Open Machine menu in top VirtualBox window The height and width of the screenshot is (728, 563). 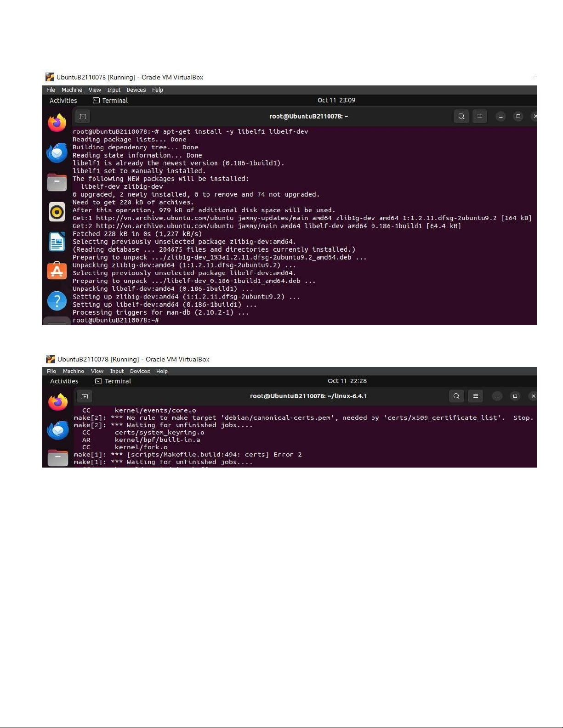coord(72,90)
